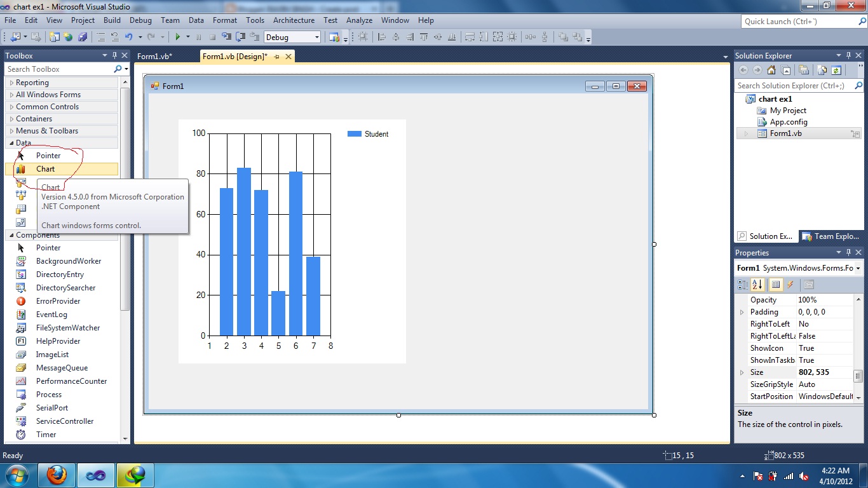Pin the Toolbox panel with pushpin icon
The height and width of the screenshot is (488, 868).
point(115,56)
